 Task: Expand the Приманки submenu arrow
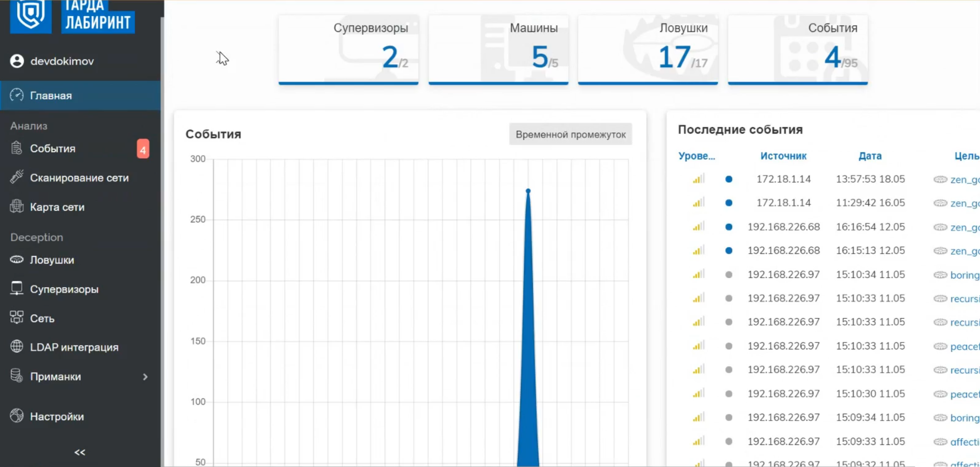[x=145, y=377]
